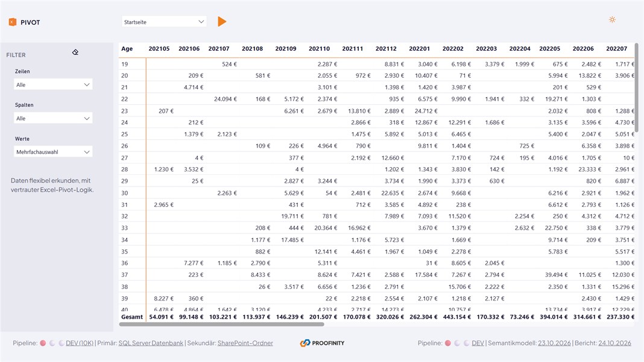
Task: Toggle the sun light-mode icon
Action: click(612, 20)
